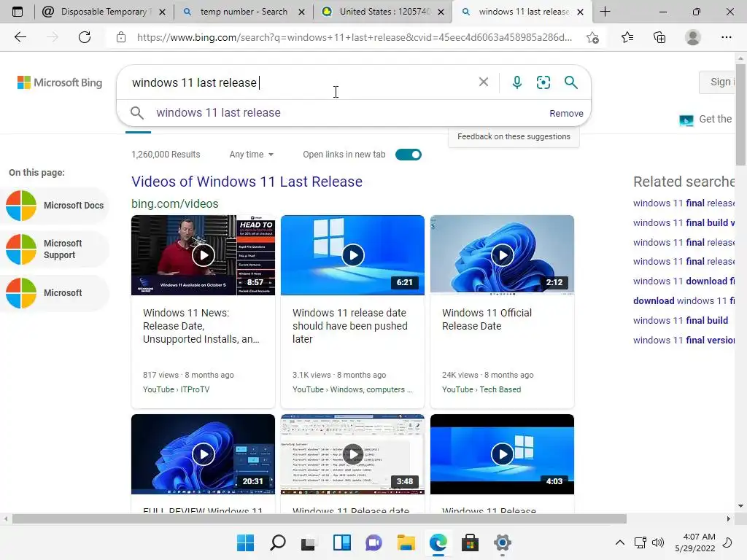The width and height of the screenshot is (747, 560).
Task: Open the clock and date flyout
Action: pos(695,542)
